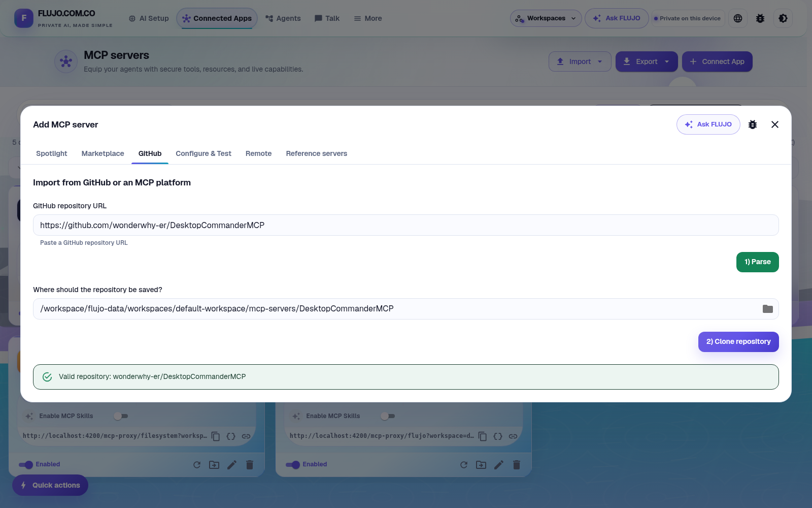Viewport: 812px width, 508px height.
Task: Expand the Workspaces dropdown
Action: coord(546,18)
